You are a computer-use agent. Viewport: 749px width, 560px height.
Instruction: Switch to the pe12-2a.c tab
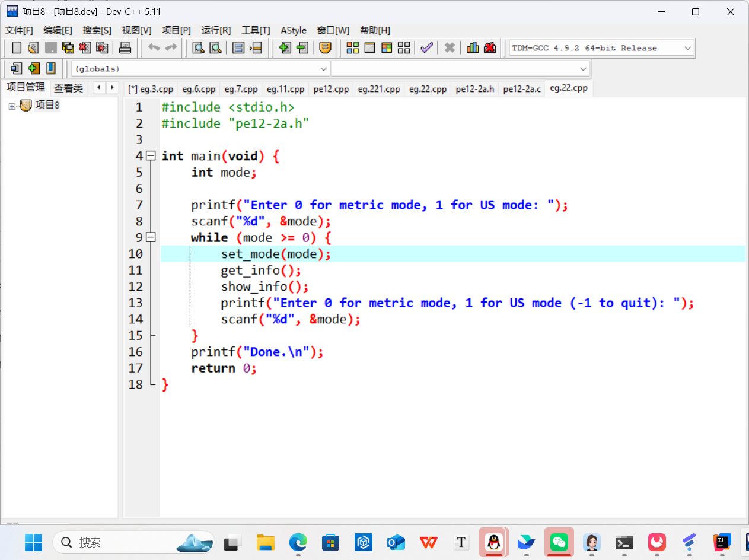coord(522,89)
